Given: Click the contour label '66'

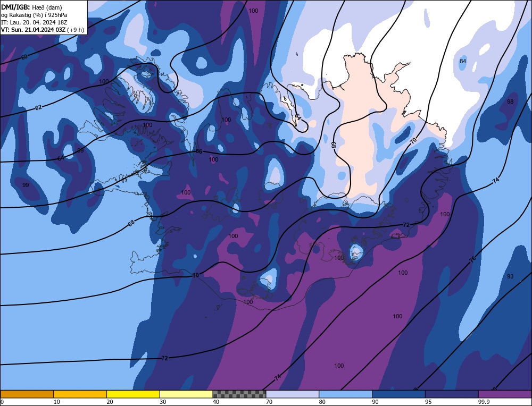Looking at the screenshot, I should click(199, 151).
